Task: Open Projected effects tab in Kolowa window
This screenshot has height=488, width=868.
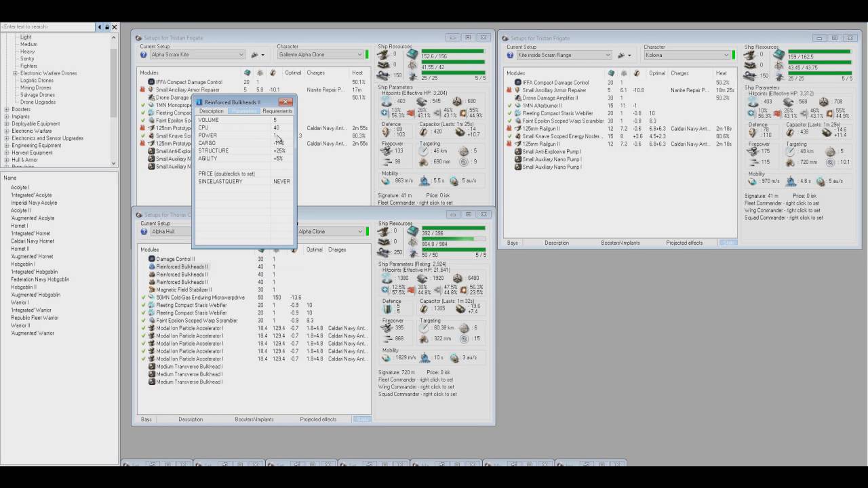Action: (x=684, y=243)
